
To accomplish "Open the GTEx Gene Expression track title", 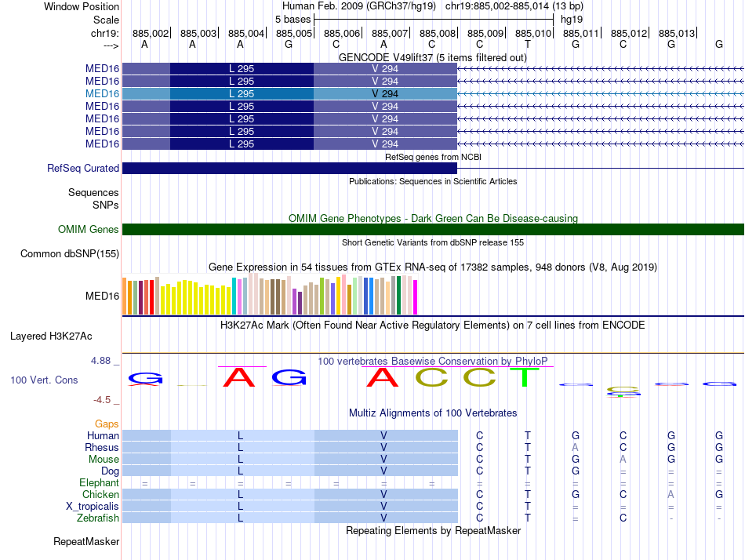I will 433,267.
